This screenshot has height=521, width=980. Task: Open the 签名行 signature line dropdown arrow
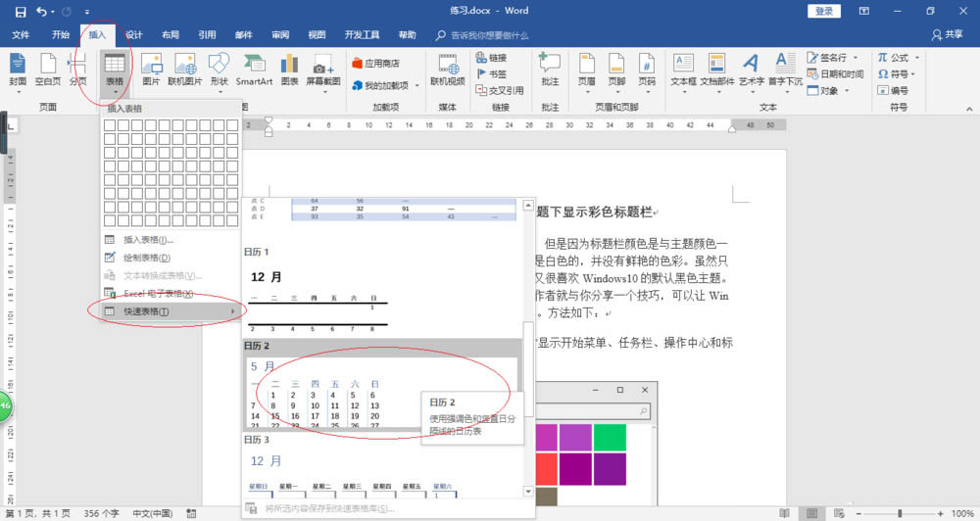856,58
